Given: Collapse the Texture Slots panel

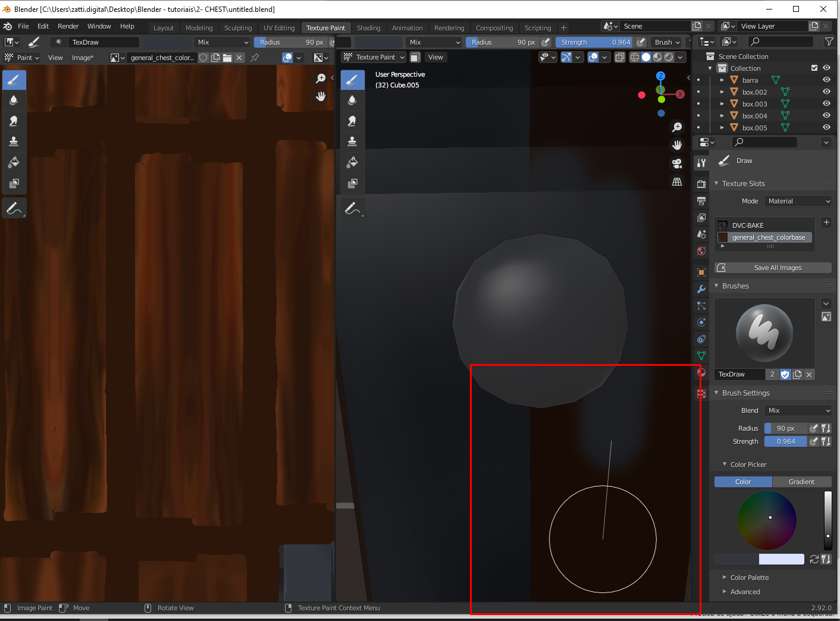Looking at the screenshot, I should click(716, 184).
